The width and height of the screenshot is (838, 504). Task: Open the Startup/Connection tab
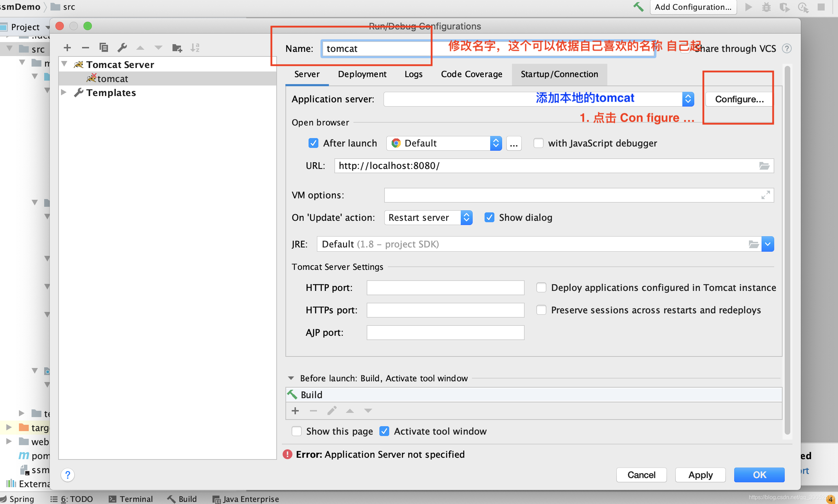pos(559,74)
